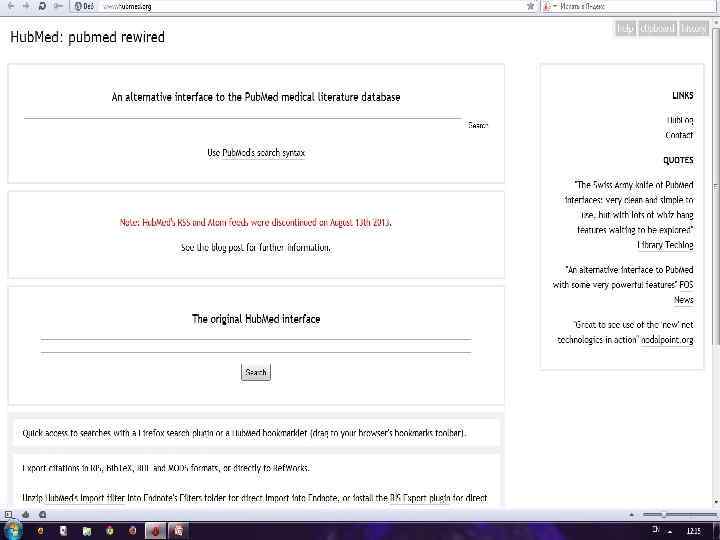Open the nodalpoint.org quote source link
The image size is (720, 540).
pyautogui.click(x=667, y=340)
